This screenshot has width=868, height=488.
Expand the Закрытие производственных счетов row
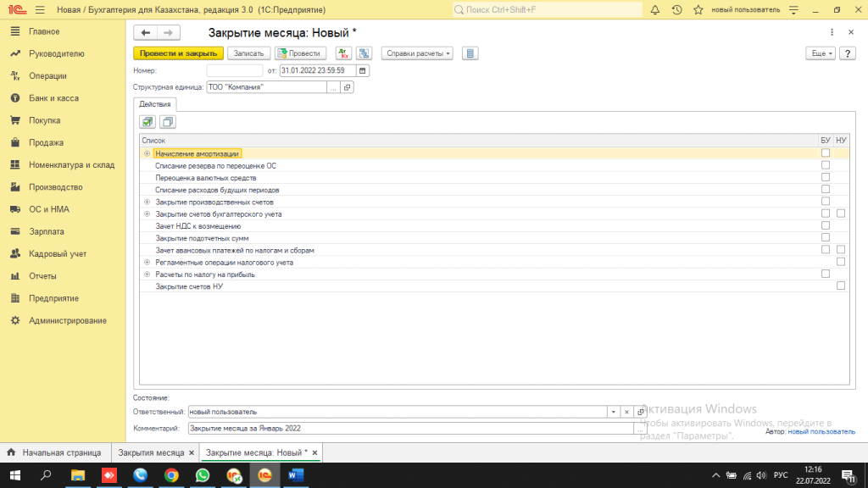147,202
